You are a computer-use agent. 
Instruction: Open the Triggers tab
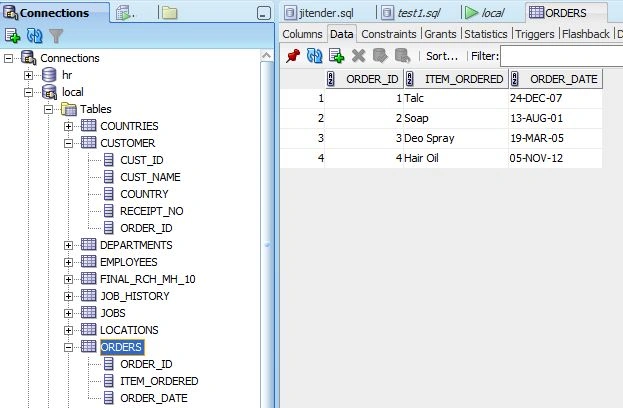[x=534, y=34]
